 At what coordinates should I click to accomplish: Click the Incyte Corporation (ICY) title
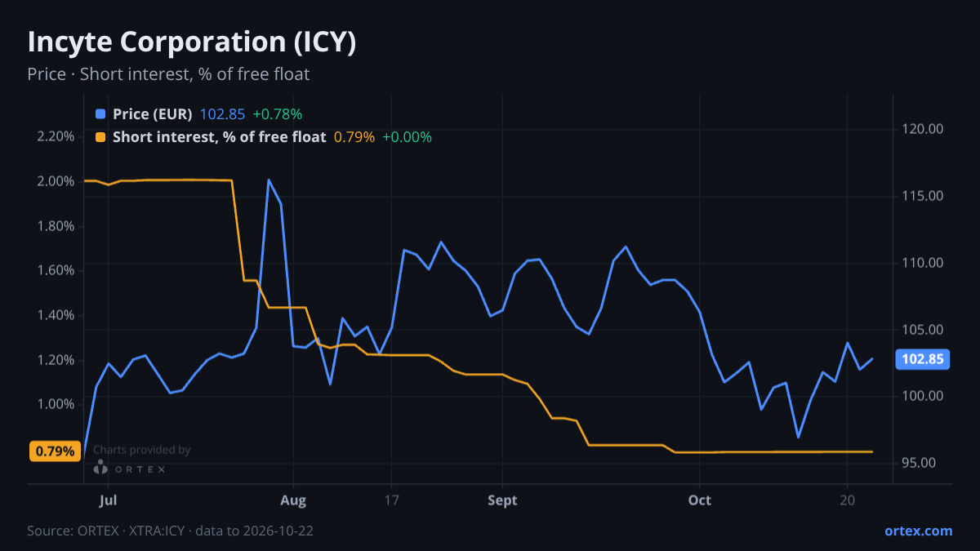pyautogui.click(x=192, y=42)
